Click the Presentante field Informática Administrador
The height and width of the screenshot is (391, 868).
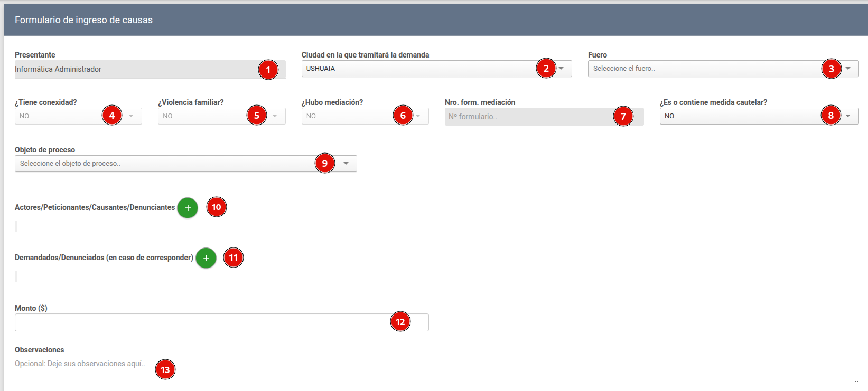tap(132, 69)
